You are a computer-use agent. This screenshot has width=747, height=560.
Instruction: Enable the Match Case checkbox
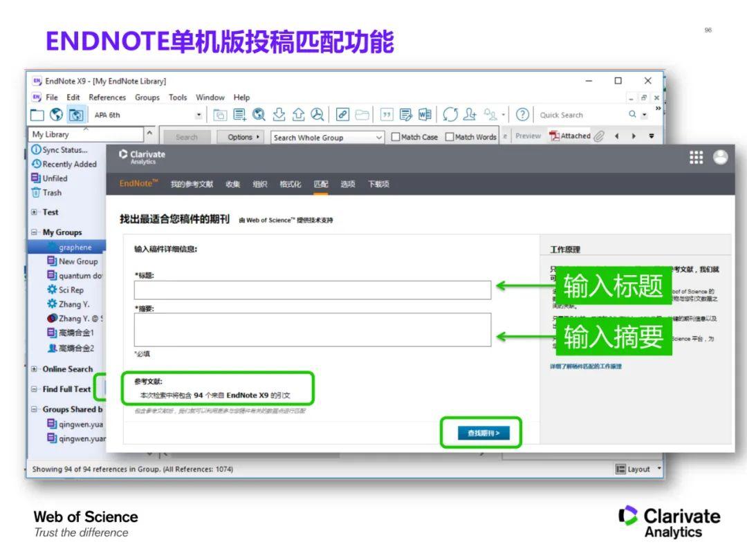point(396,137)
